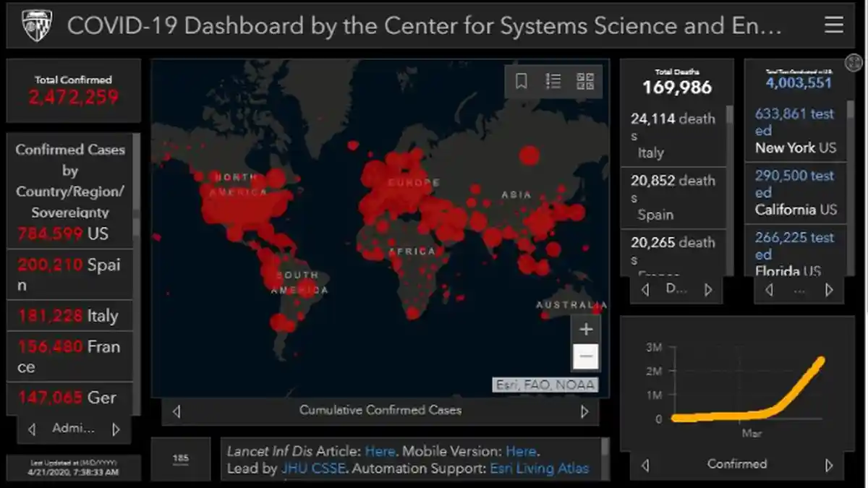Zoom out on the map with minus
The height and width of the screenshot is (488, 868).
point(586,356)
